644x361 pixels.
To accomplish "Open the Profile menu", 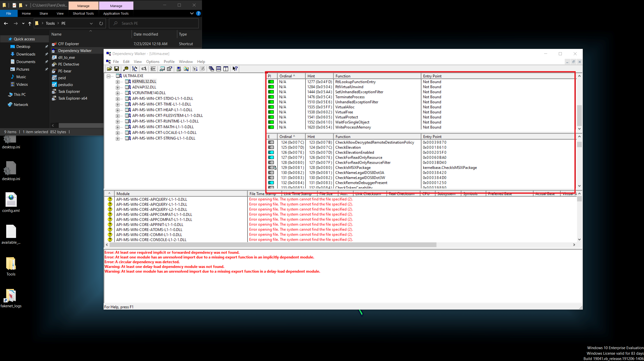I will pyautogui.click(x=169, y=62).
